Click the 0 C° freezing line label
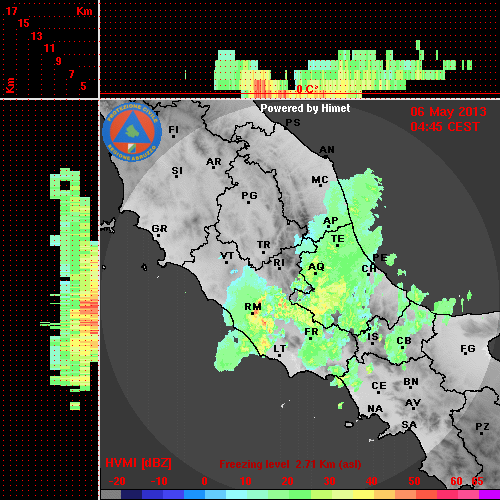Screen dimensions: 500x500 [x=306, y=89]
